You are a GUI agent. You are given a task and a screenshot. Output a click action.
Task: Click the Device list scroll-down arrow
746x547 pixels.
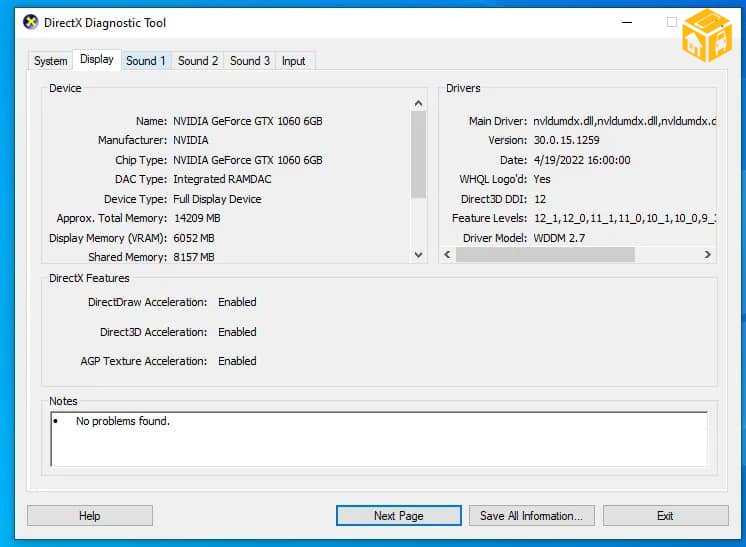(419, 255)
